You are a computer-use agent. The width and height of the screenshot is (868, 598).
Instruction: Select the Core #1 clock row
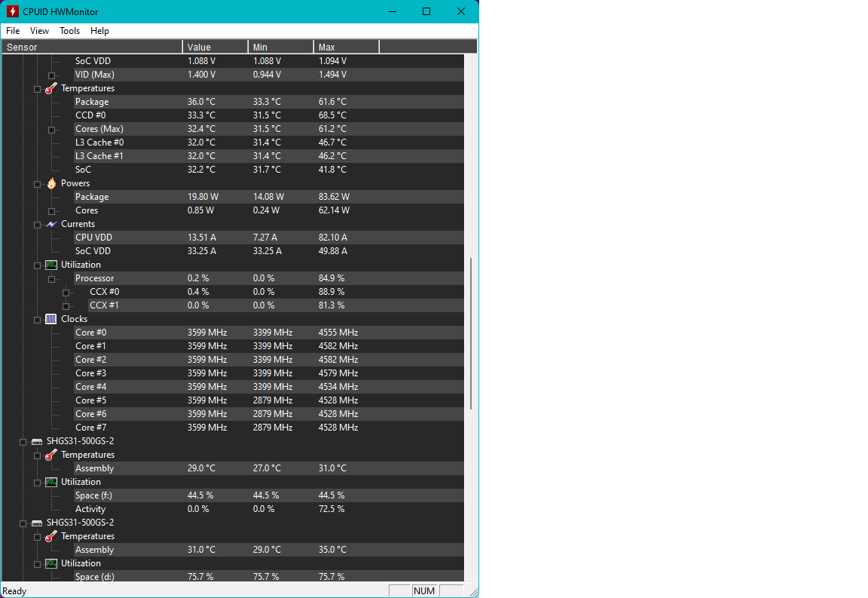[269, 346]
